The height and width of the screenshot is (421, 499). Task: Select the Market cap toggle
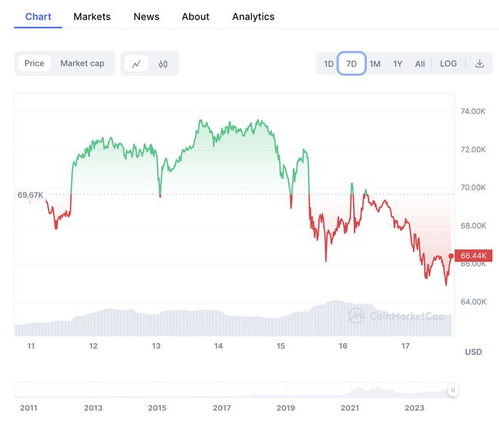click(82, 63)
